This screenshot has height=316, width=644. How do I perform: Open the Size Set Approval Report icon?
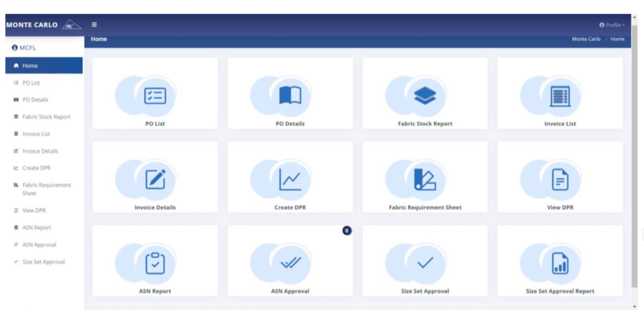[560, 264]
